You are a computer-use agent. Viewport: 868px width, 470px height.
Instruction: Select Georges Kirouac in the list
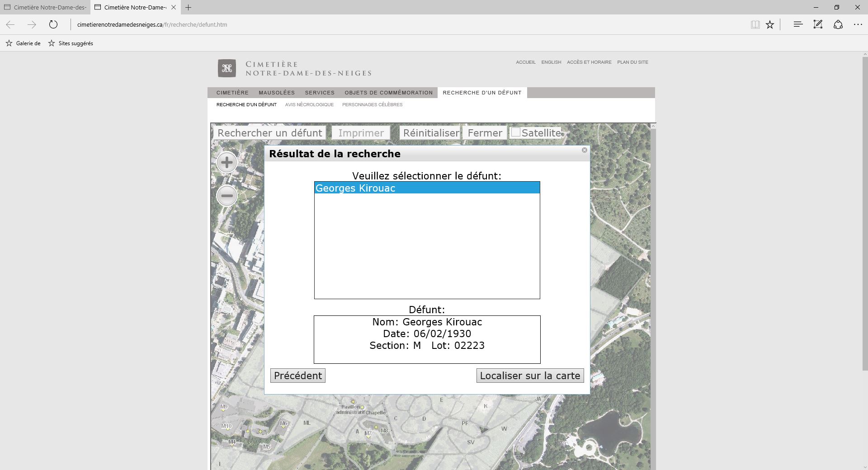(427, 188)
